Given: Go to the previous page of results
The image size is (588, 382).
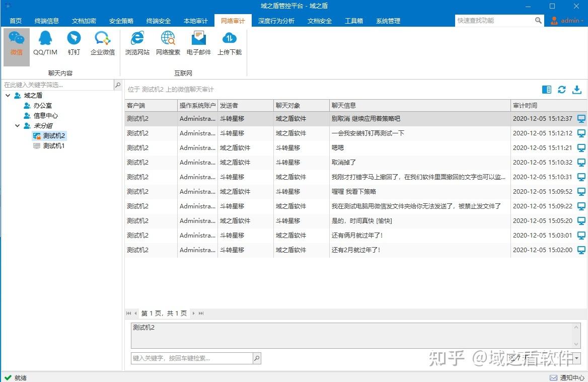Looking at the screenshot, I should click(135, 314).
